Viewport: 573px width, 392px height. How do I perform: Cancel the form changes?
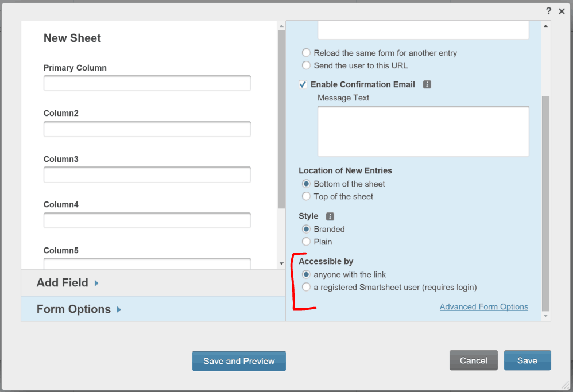[473, 360]
